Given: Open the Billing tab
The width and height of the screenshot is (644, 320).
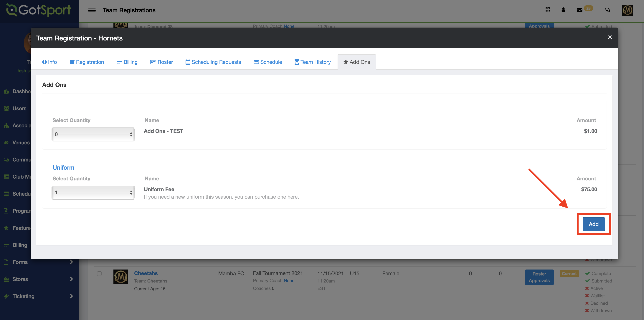Looking at the screenshot, I should (127, 62).
